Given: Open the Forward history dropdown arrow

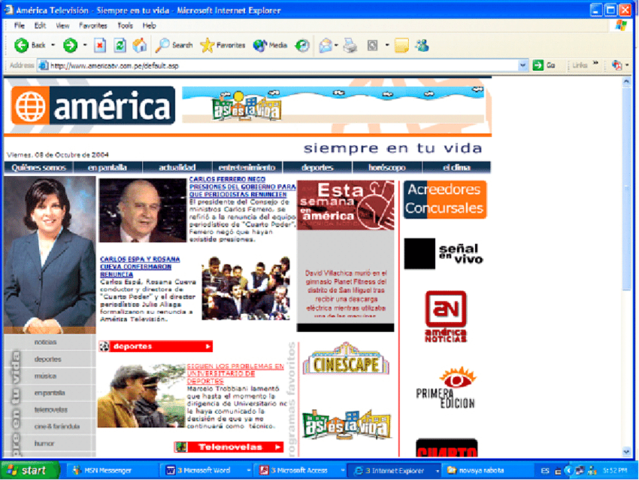Looking at the screenshot, I should 85,45.
